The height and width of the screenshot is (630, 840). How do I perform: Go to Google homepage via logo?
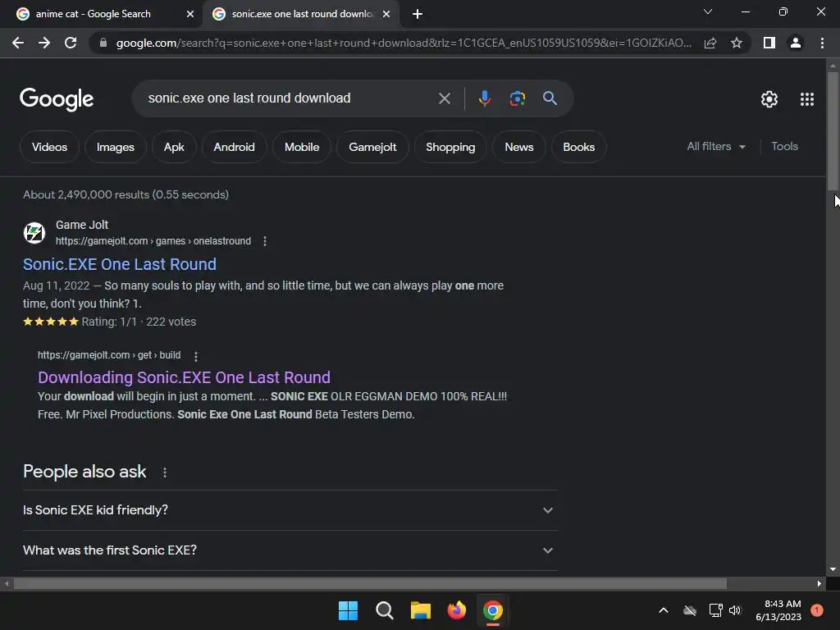coord(57,99)
